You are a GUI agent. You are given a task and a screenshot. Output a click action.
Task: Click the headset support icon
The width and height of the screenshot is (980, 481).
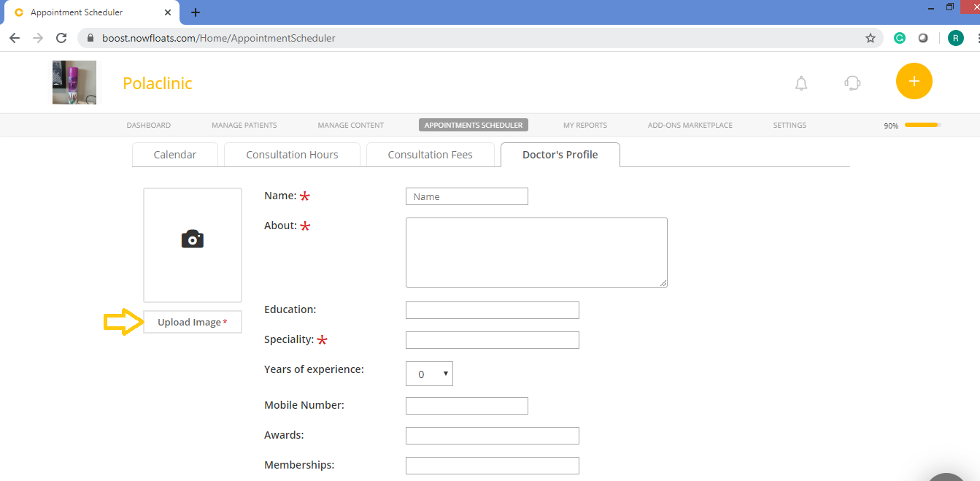(852, 83)
